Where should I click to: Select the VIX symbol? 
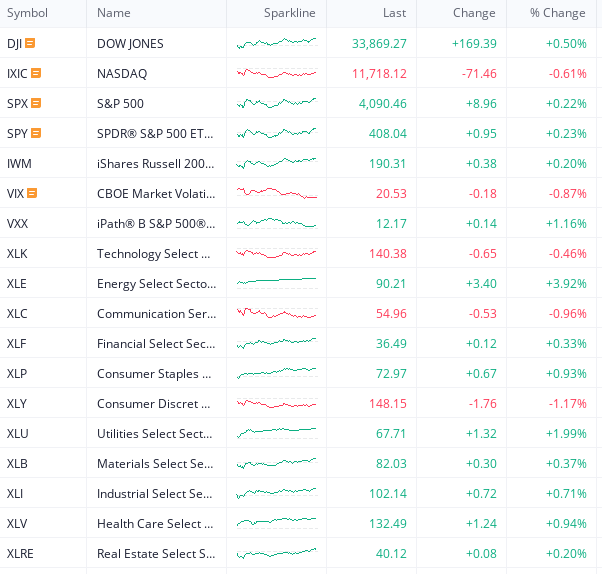pyautogui.click(x=15, y=194)
